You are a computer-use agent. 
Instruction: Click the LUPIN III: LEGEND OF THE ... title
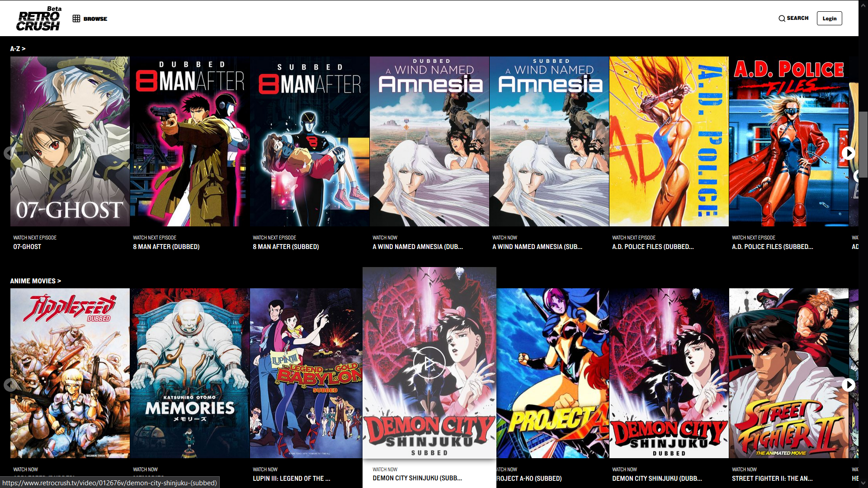pyautogui.click(x=292, y=479)
